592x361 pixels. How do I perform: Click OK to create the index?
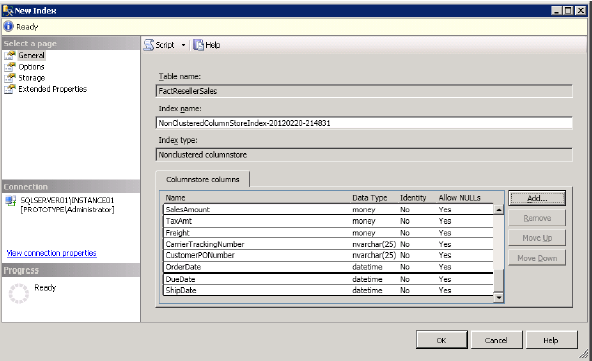tap(442, 340)
